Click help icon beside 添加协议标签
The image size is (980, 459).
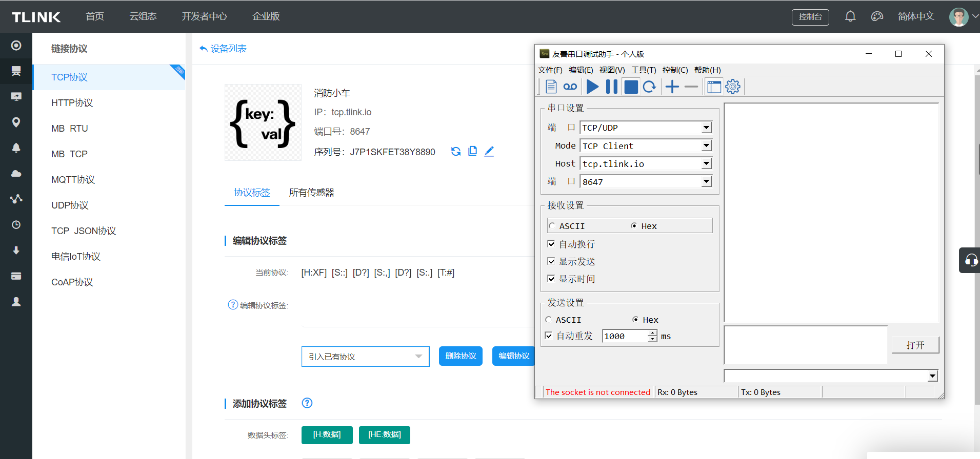click(x=307, y=403)
